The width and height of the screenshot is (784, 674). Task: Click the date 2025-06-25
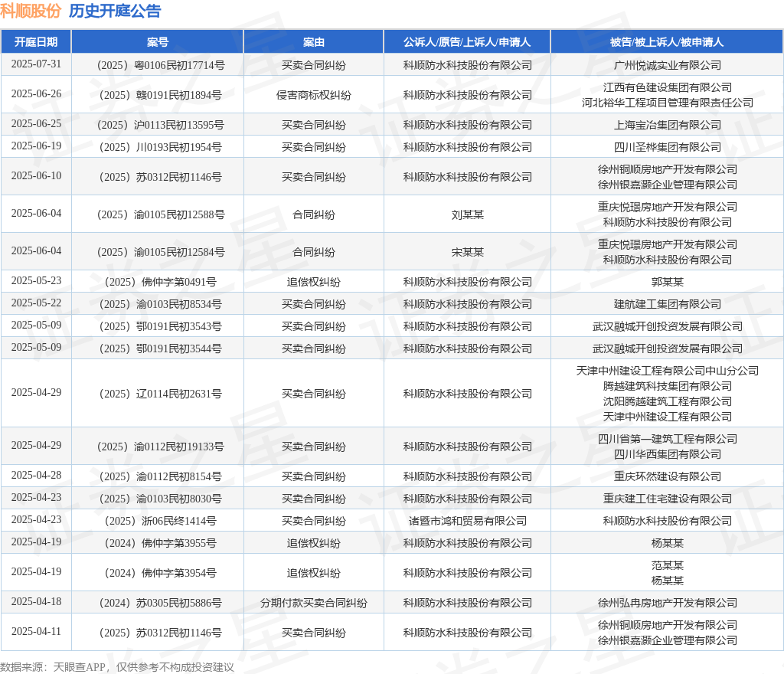point(36,124)
